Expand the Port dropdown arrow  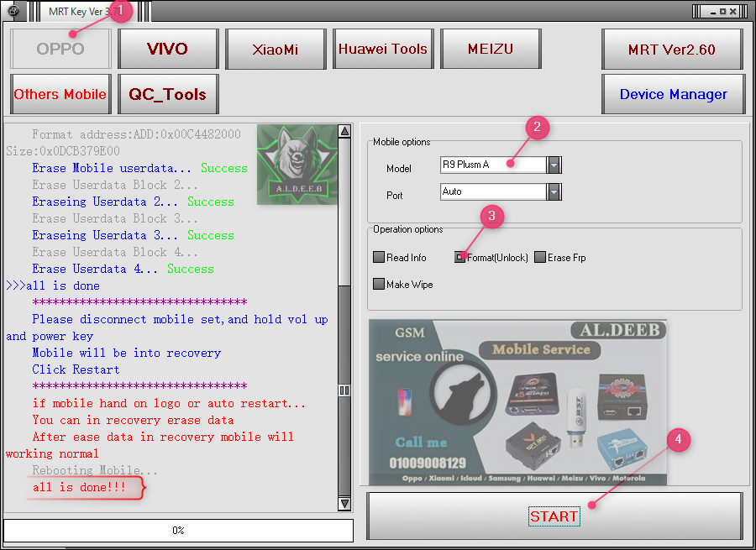pos(554,191)
